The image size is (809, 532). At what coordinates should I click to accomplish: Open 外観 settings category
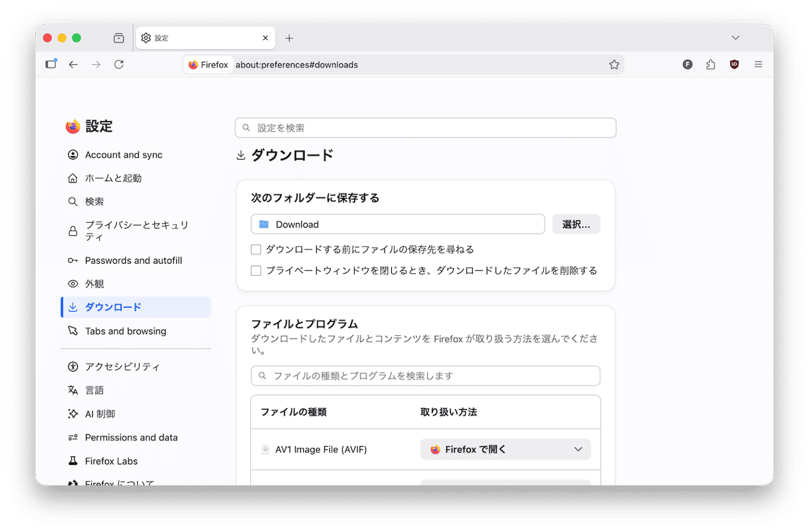pos(136,284)
